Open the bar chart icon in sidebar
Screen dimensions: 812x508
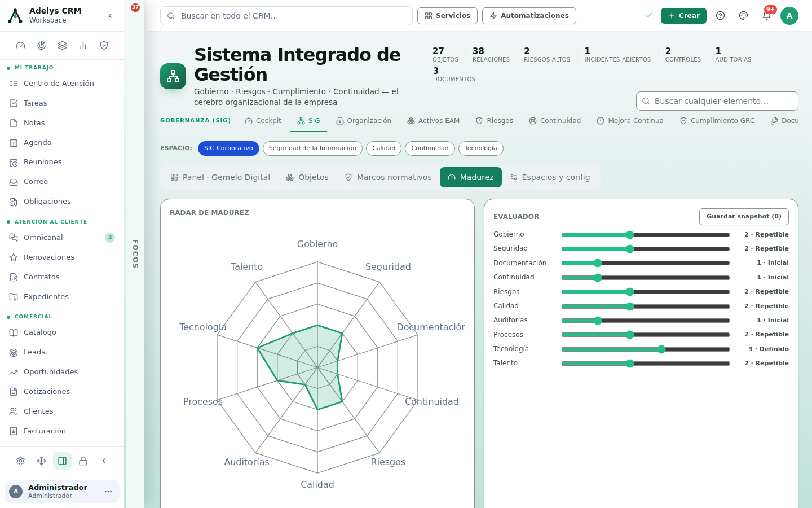tap(83, 46)
